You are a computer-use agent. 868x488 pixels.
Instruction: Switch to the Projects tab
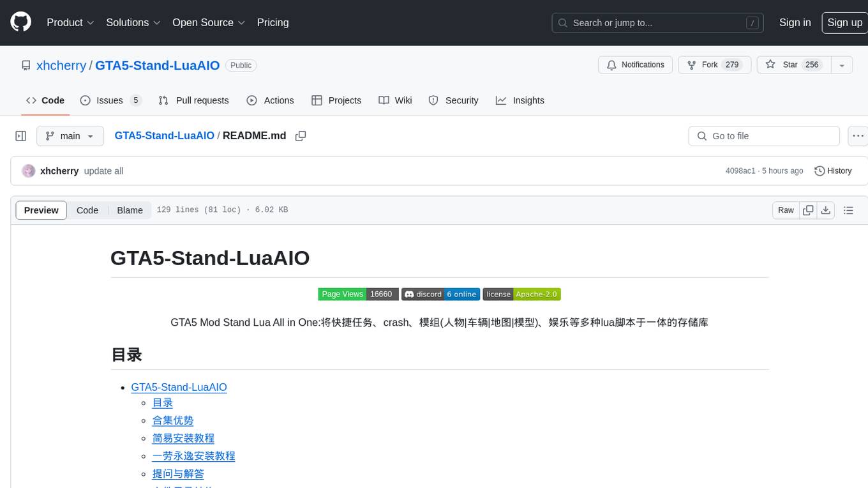(x=336, y=100)
